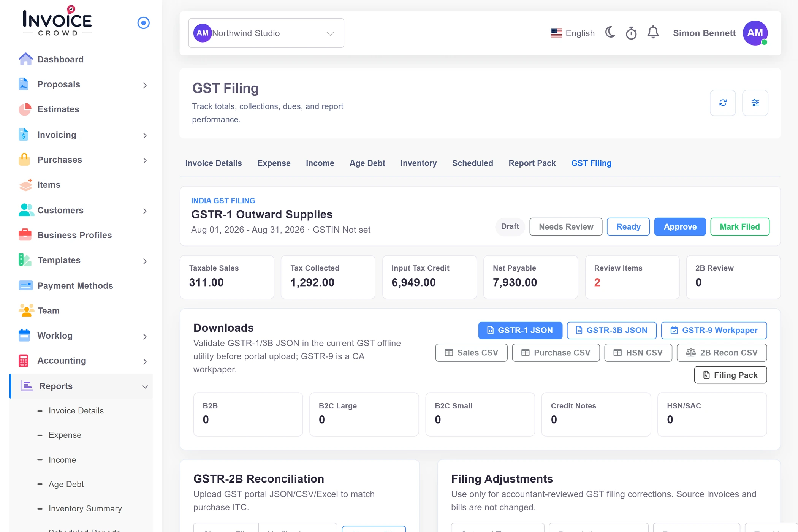Open the Items stack icon
Viewport: 798px width, 532px height.
tap(25, 185)
